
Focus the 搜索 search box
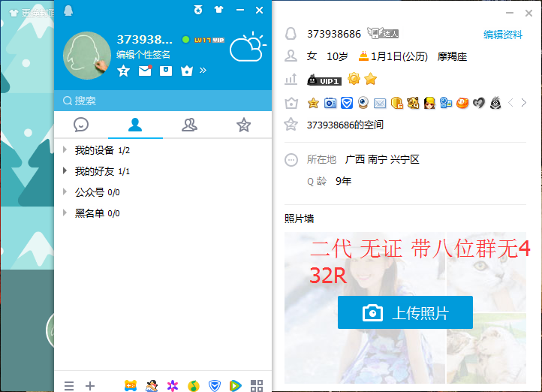[x=163, y=101]
